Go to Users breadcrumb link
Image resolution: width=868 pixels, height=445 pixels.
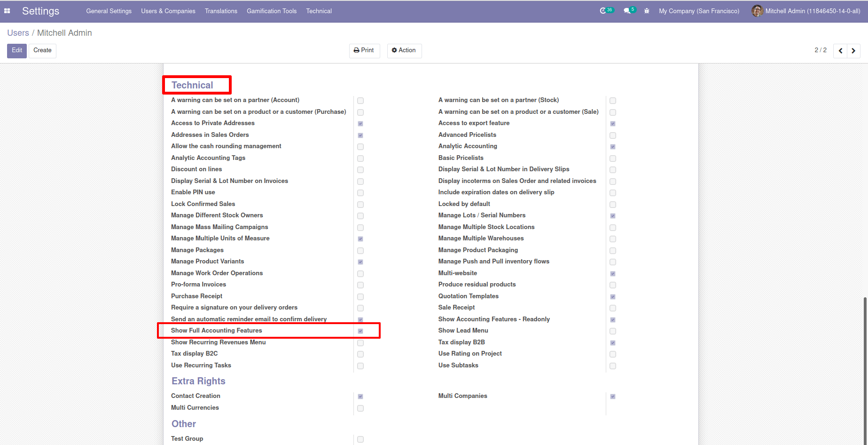coord(18,33)
